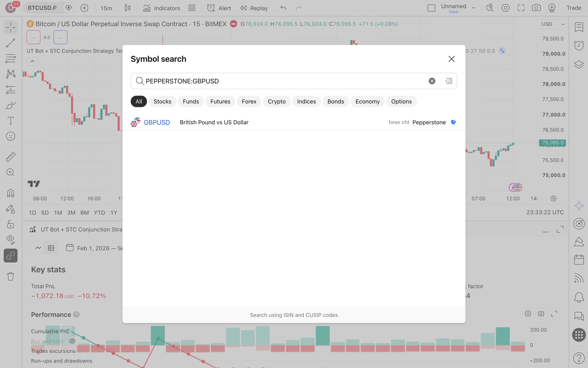Close the Symbol search dialog
The image size is (588, 368).
click(451, 59)
